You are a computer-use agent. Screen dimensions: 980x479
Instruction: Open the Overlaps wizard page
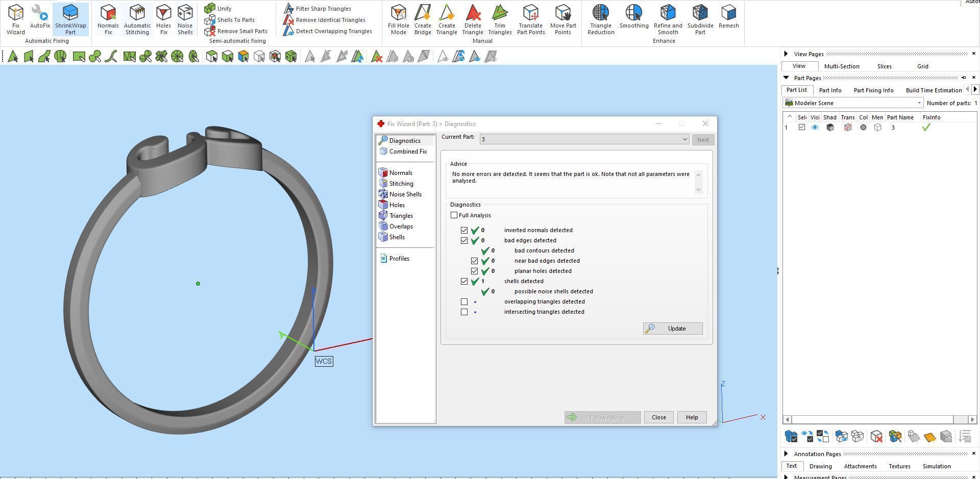pos(396,226)
